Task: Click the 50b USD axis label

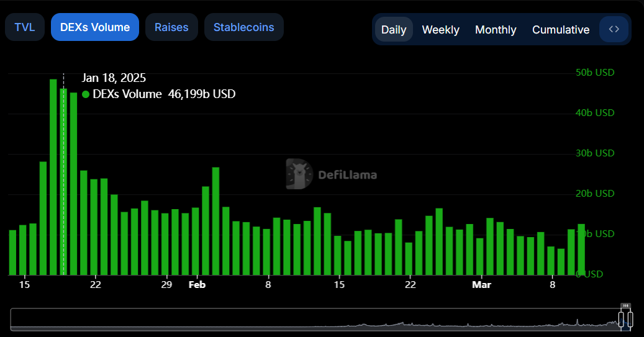Action: (595, 73)
